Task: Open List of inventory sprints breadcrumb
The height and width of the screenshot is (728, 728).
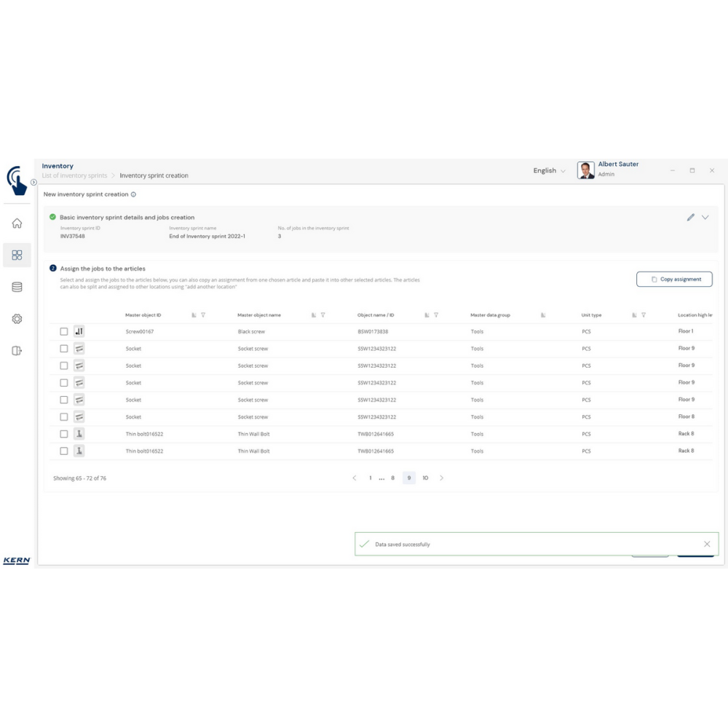Action: click(74, 175)
